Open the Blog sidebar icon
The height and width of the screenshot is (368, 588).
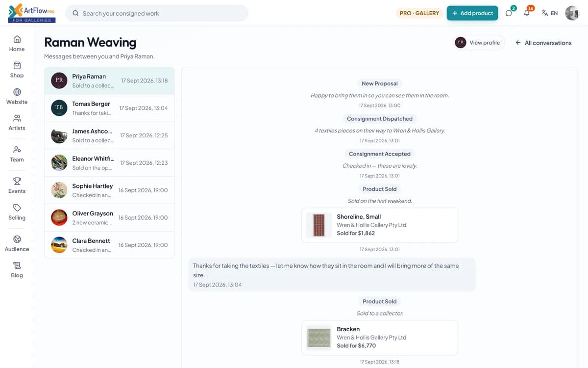click(17, 265)
